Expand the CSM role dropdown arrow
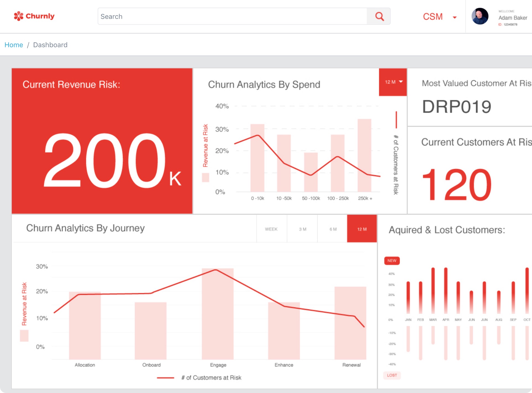The image size is (532, 393). [x=454, y=17]
